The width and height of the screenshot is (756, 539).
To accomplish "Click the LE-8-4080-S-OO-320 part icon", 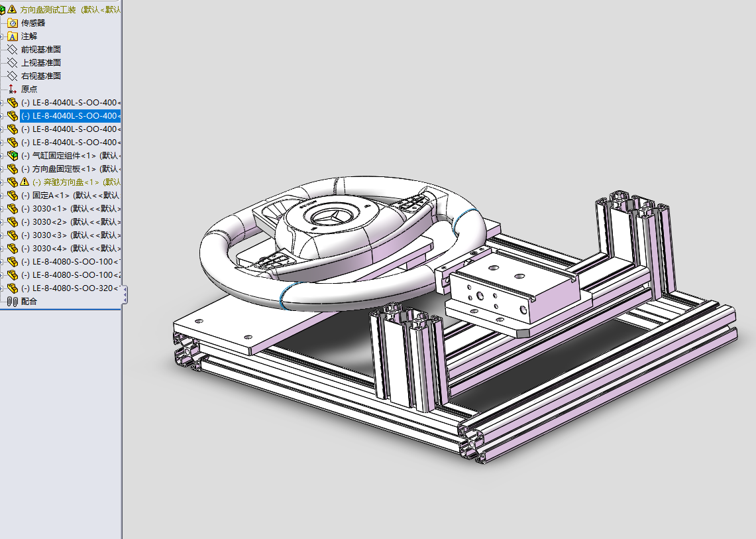I will 13,288.
